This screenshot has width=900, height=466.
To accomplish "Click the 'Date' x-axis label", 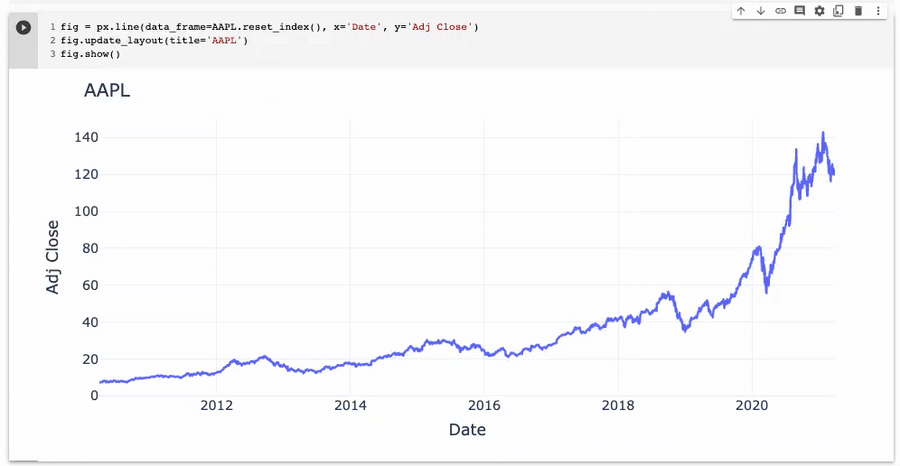I will coord(467,429).
